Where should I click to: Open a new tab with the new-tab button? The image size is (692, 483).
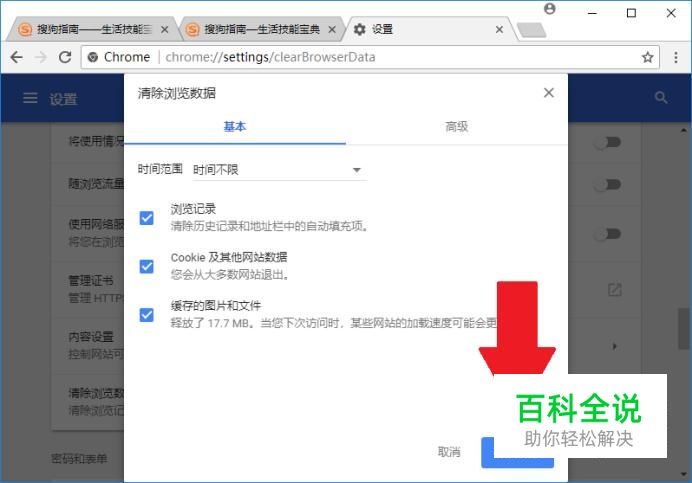[531, 30]
